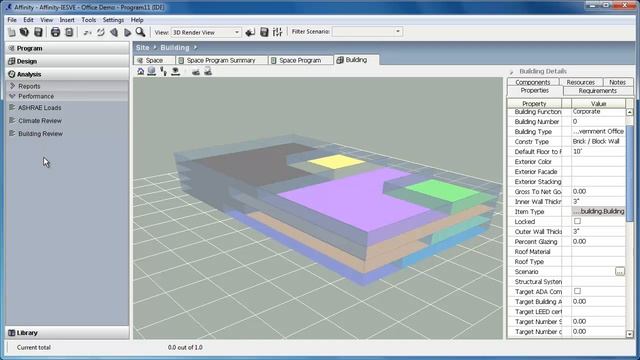Click the Back navigation arrow icon
The height and width of the screenshot is (360, 640).
(114, 33)
